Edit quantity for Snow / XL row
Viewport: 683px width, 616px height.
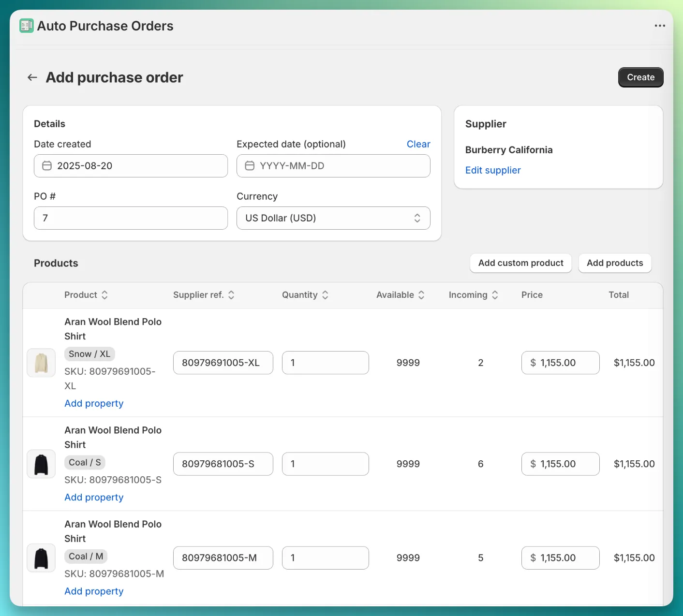326,363
